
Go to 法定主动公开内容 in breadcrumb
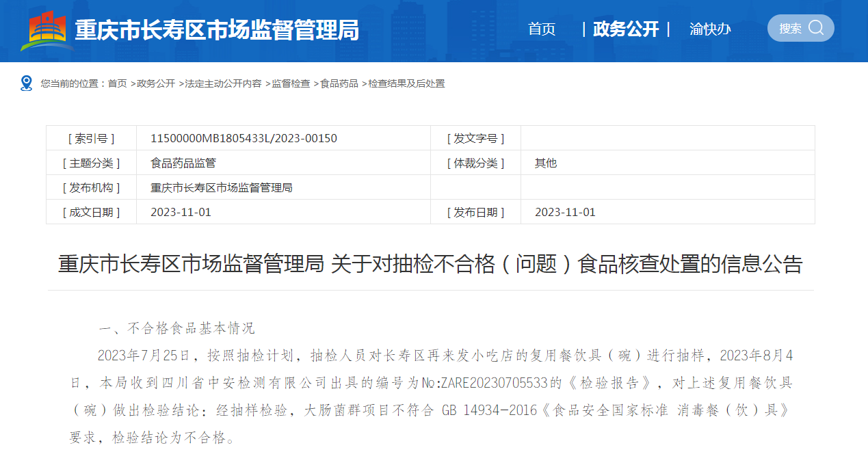(x=223, y=83)
